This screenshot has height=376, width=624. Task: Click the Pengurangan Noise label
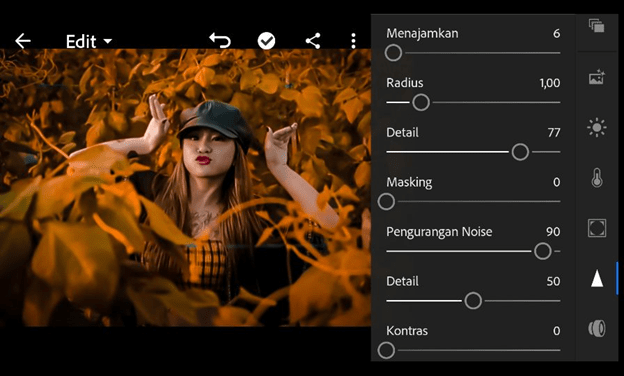pyautogui.click(x=439, y=232)
